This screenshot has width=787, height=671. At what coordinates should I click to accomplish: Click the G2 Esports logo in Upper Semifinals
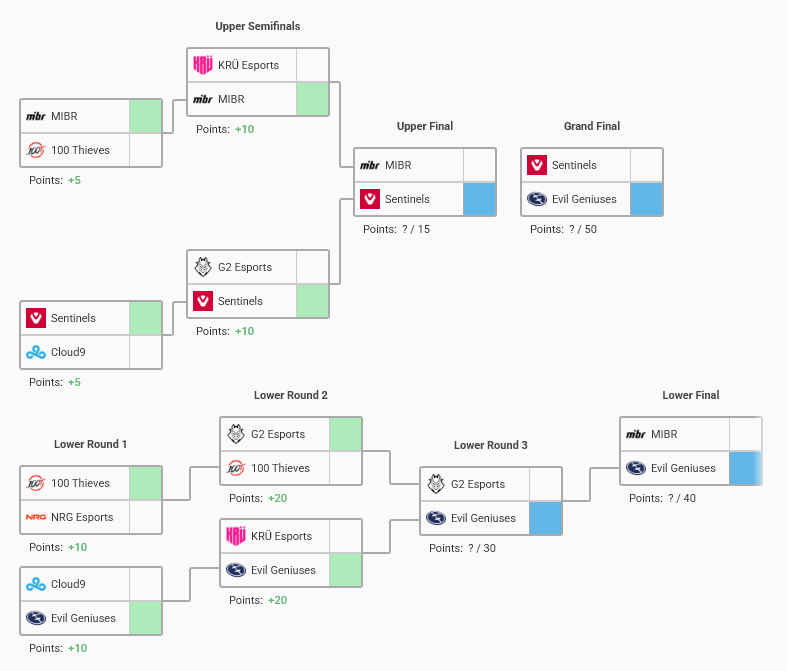click(203, 268)
